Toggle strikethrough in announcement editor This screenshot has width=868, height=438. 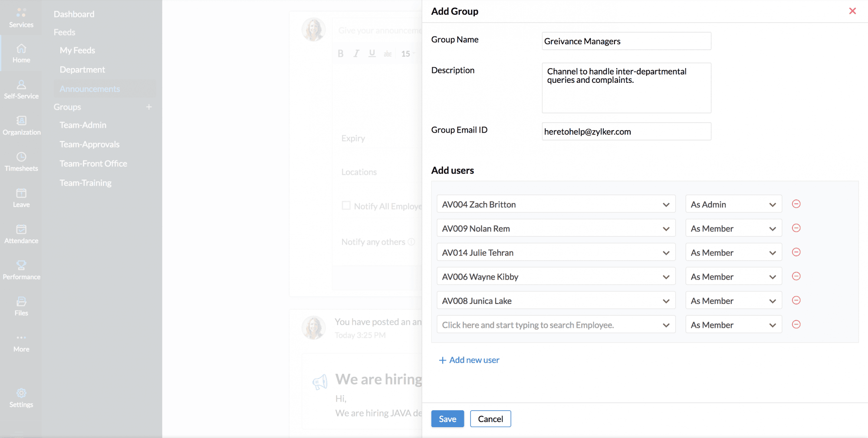click(x=388, y=54)
